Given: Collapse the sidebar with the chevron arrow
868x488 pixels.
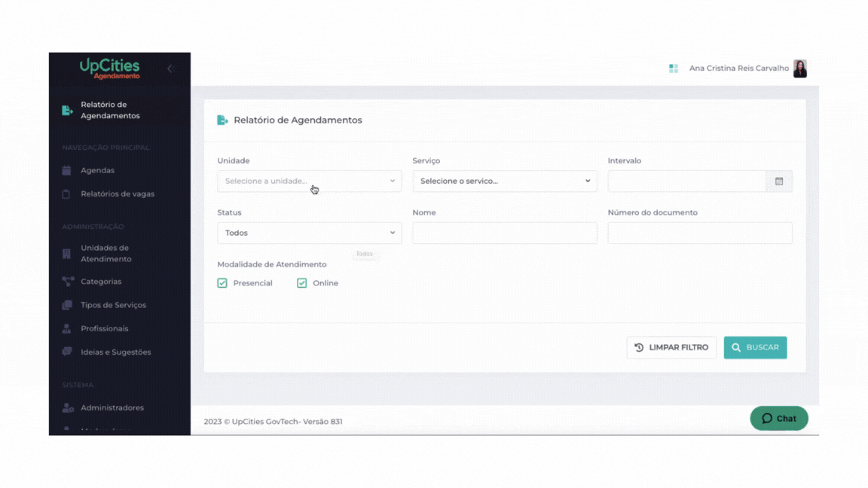Looking at the screenshot, I should [x=170, y=69].
